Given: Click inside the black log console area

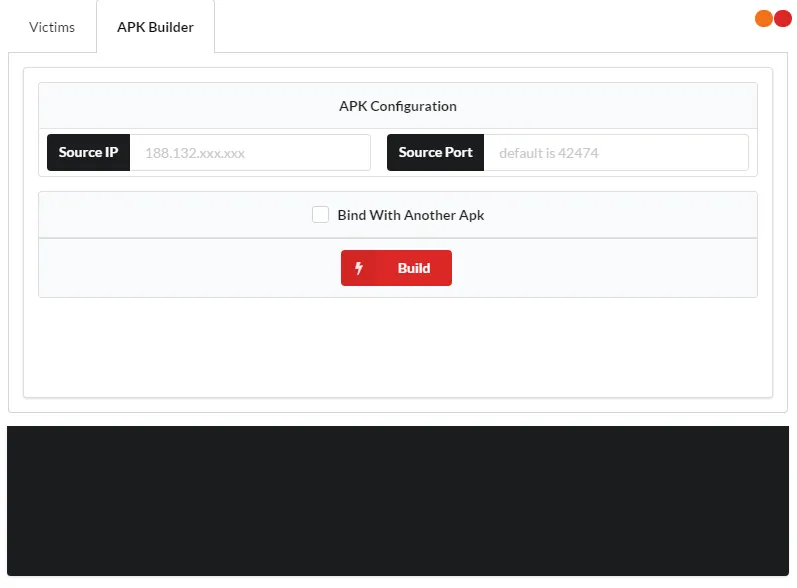Looking at the screenshot, I should (397, 500).
